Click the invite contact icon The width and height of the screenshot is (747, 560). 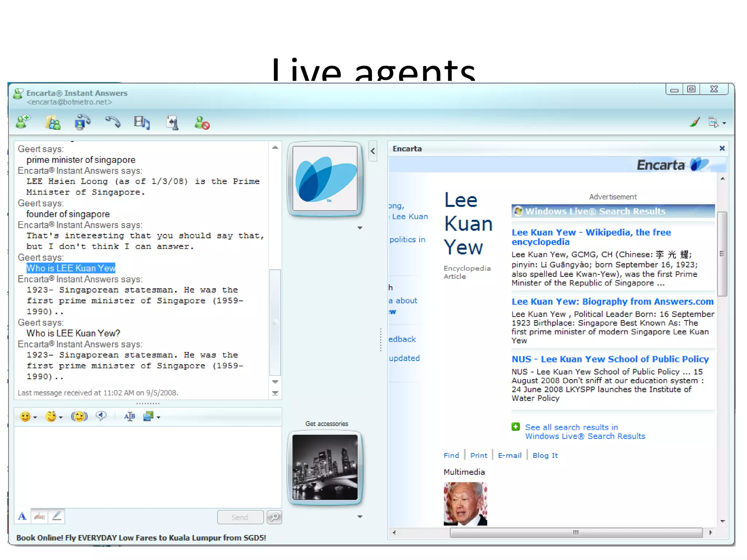[23, 122]
